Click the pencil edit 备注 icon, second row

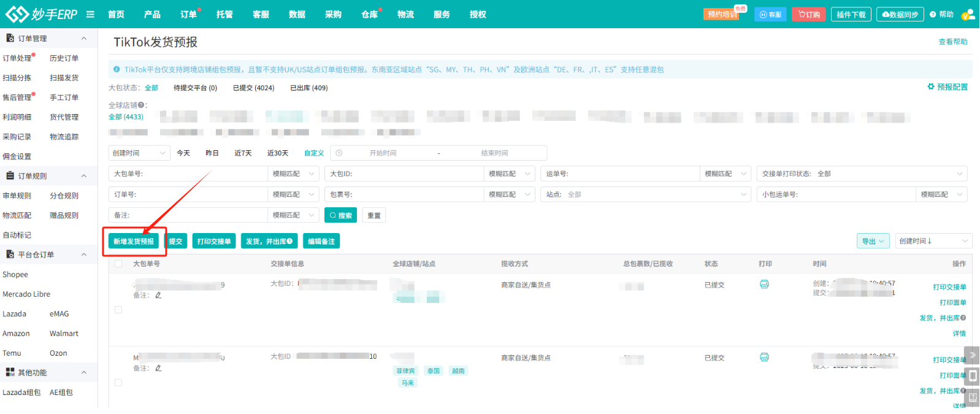click(x=158, y=368)
